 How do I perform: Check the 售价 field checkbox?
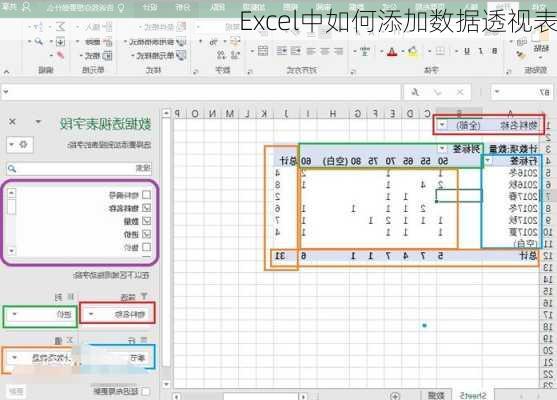click(x=146, y=247)
